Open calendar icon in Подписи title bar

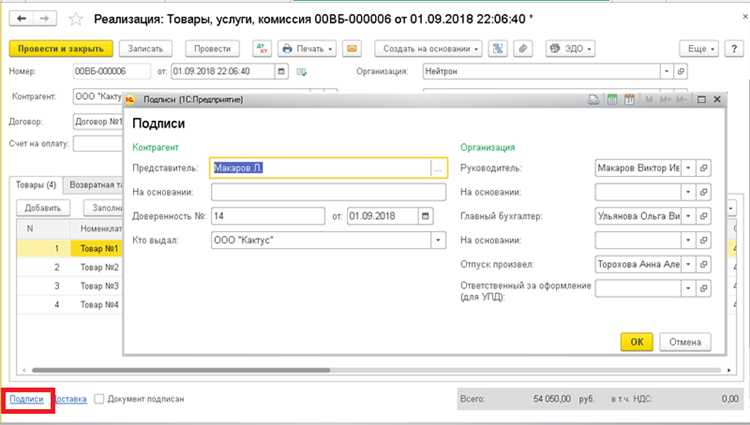click(629, 99)
